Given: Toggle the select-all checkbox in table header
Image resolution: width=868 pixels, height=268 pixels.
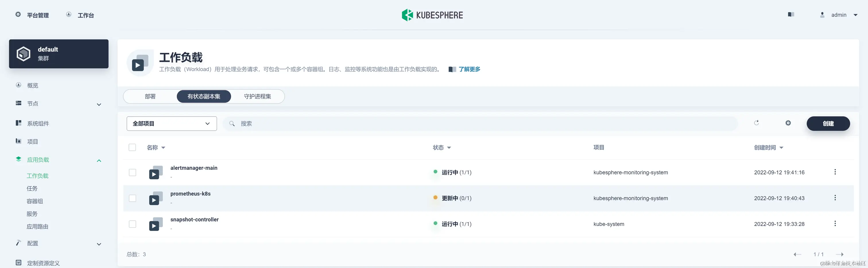Looking at the screenshot, I should coord(132,148).
